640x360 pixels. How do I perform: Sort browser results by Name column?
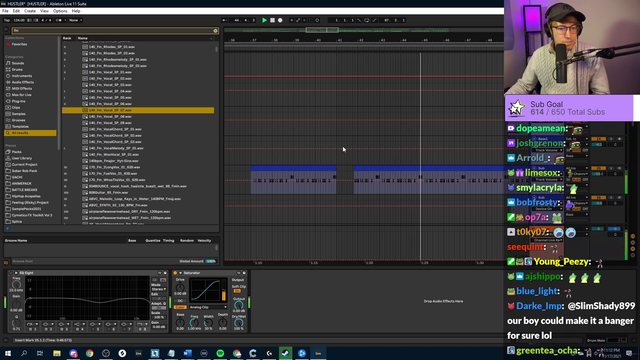(x=82, y=38)
